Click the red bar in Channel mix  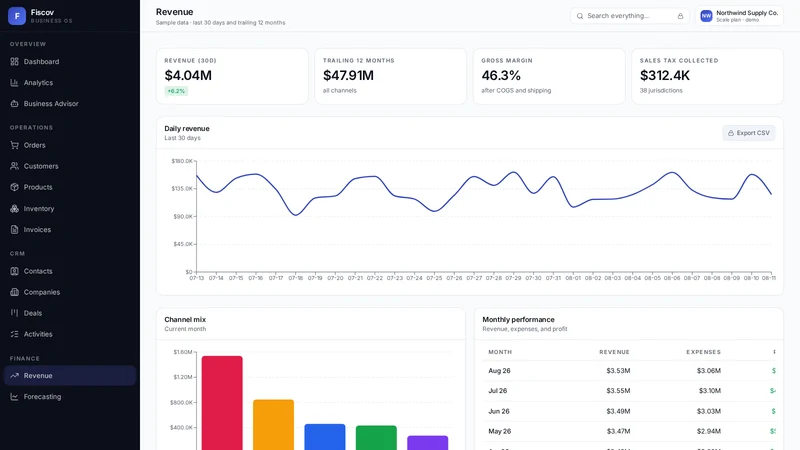(222, 403)
